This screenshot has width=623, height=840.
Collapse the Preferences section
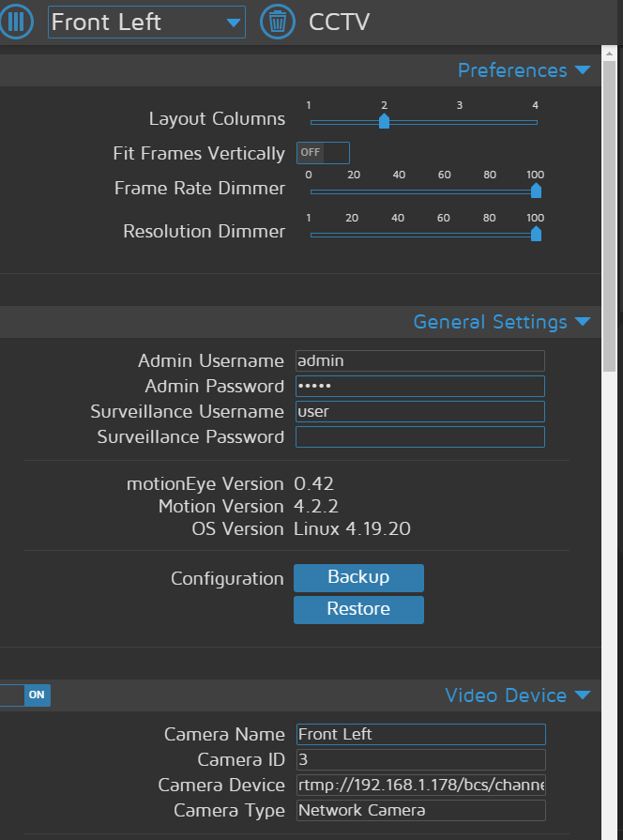coord(583,69)
